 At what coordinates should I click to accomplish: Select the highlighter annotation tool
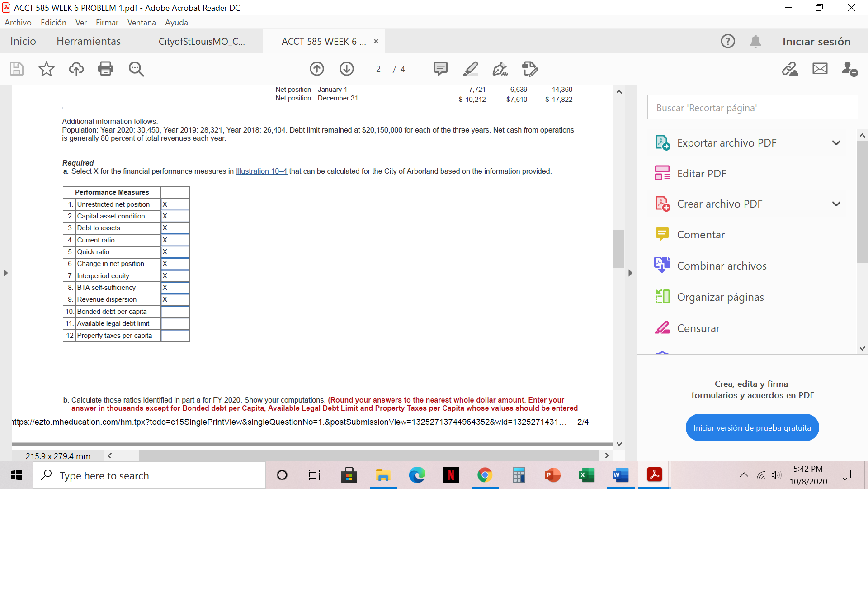(470, 69)
